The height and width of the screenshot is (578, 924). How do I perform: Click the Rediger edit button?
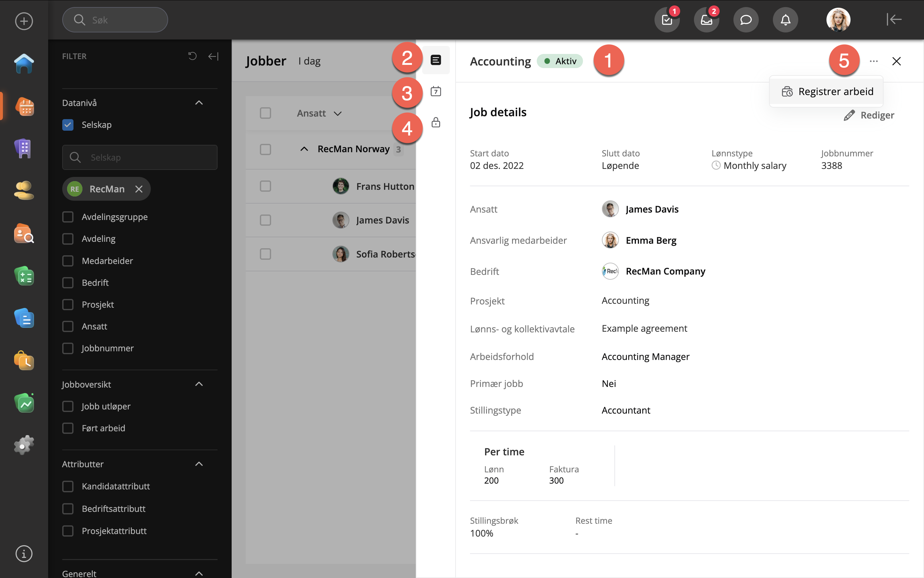point(868,115)
